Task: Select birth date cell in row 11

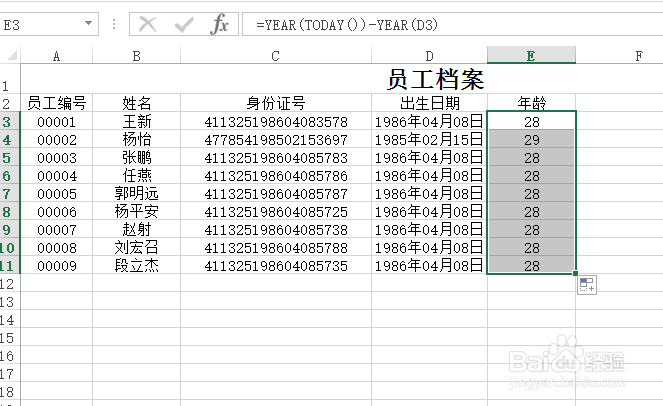Action: [429, 266]
